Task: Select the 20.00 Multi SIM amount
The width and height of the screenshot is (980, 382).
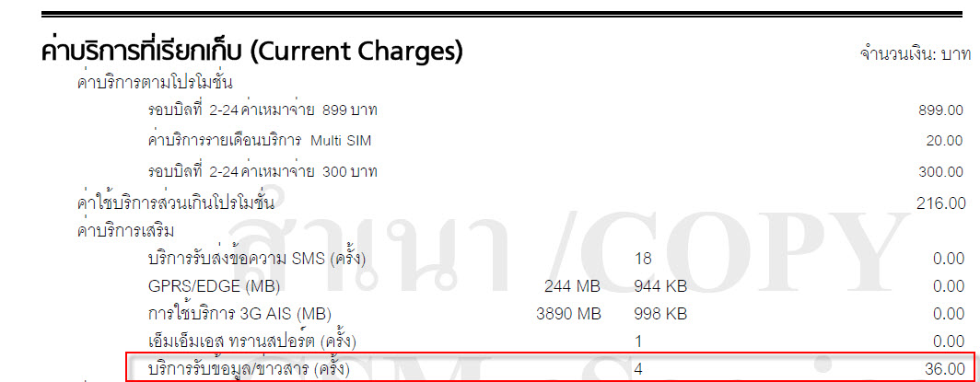Action: coord(944,141)
